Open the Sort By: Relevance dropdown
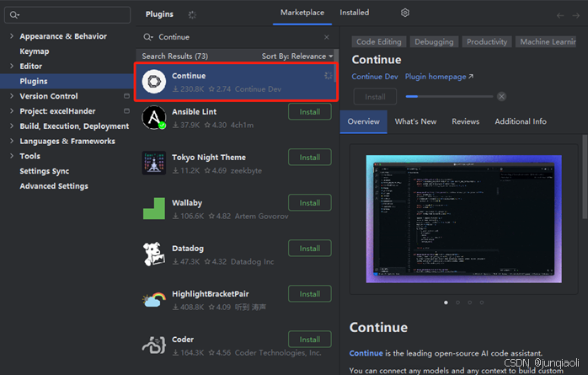The height and width of the screenshot is (375, 588). [297, 56]
